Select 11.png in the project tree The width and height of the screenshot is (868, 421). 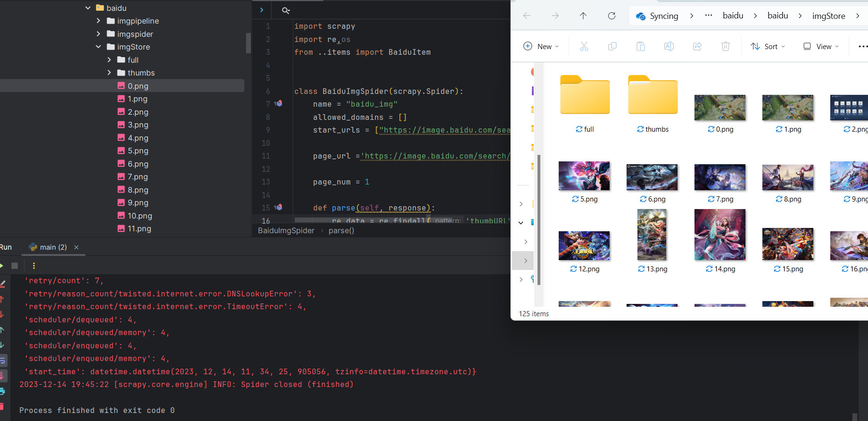tap(140, 228)
